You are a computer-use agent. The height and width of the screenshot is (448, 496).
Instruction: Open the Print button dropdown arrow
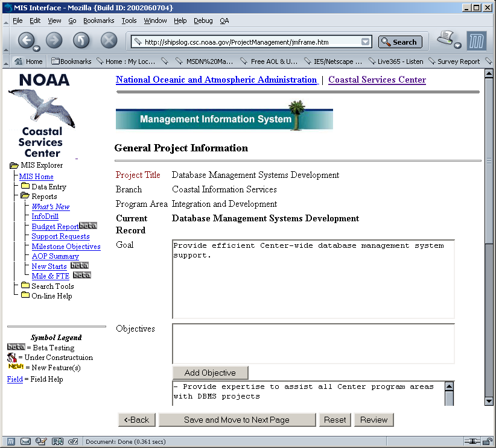coord(457,46)
